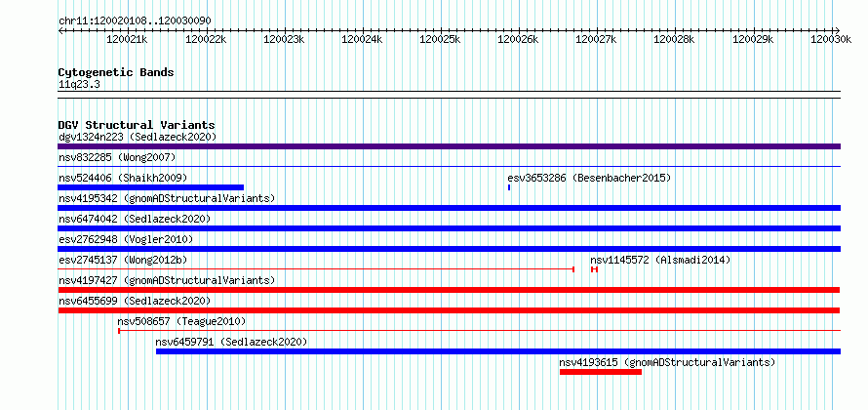This screenshot has height=410, width=868.
Task: Open nsv524406 (Shaikh2009) label
Action: tap(123, 178)
